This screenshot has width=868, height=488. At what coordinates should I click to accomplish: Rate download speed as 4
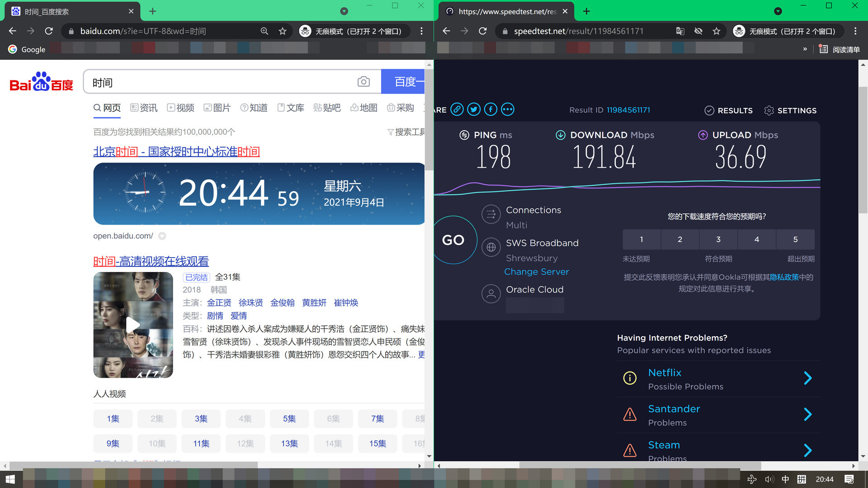[x=757, y=239]
